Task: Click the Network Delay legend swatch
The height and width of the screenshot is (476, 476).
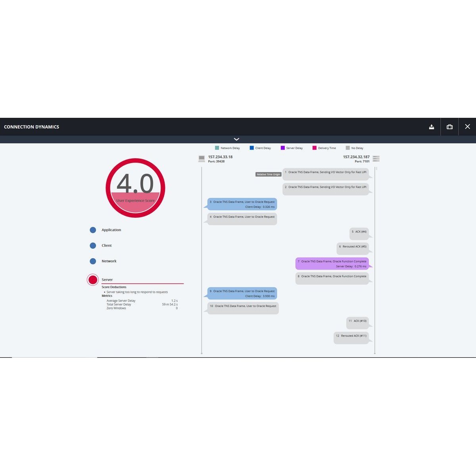Action: point(217,148)
